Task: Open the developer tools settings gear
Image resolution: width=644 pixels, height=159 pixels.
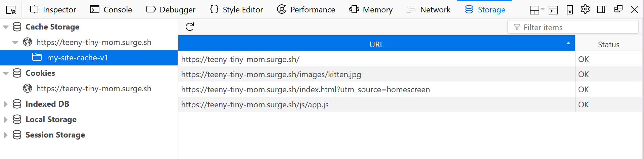Action: click(x=585, y=9)
